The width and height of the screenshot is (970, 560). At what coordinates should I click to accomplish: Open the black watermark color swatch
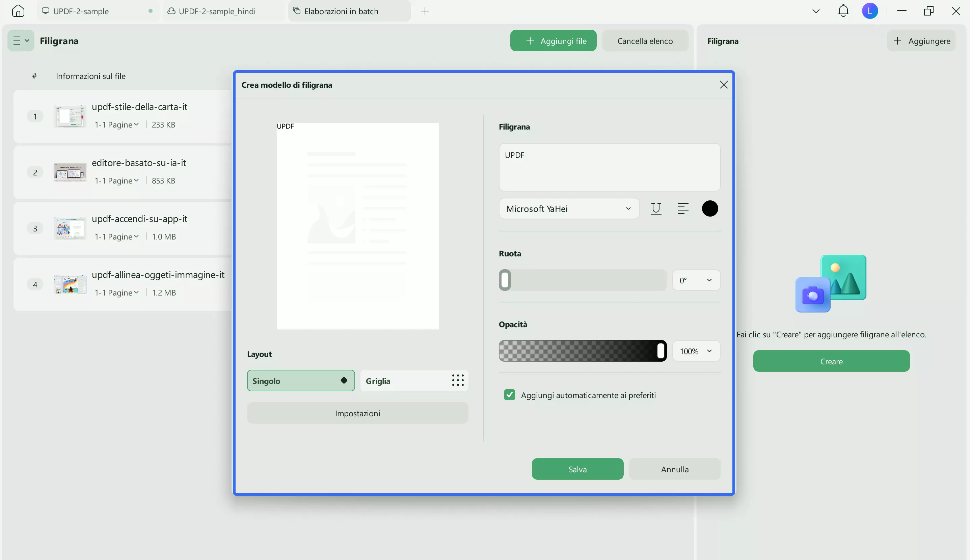tap(709, 208)
